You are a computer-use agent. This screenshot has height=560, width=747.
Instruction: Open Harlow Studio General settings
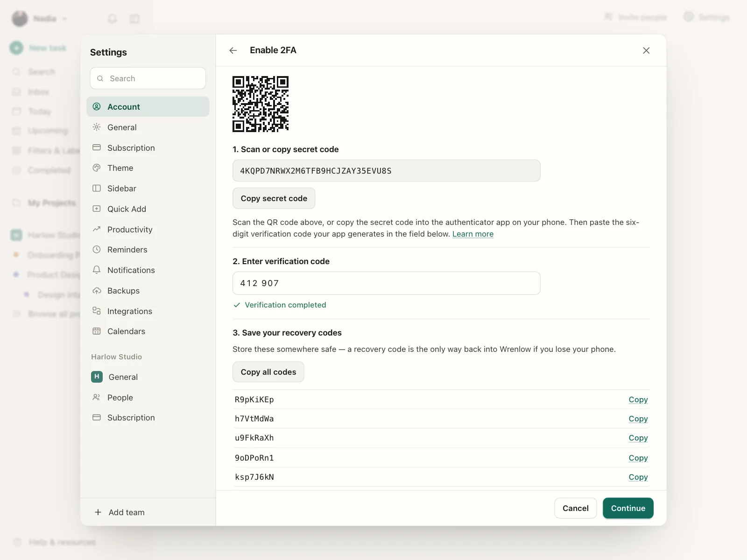click(148, 377)
